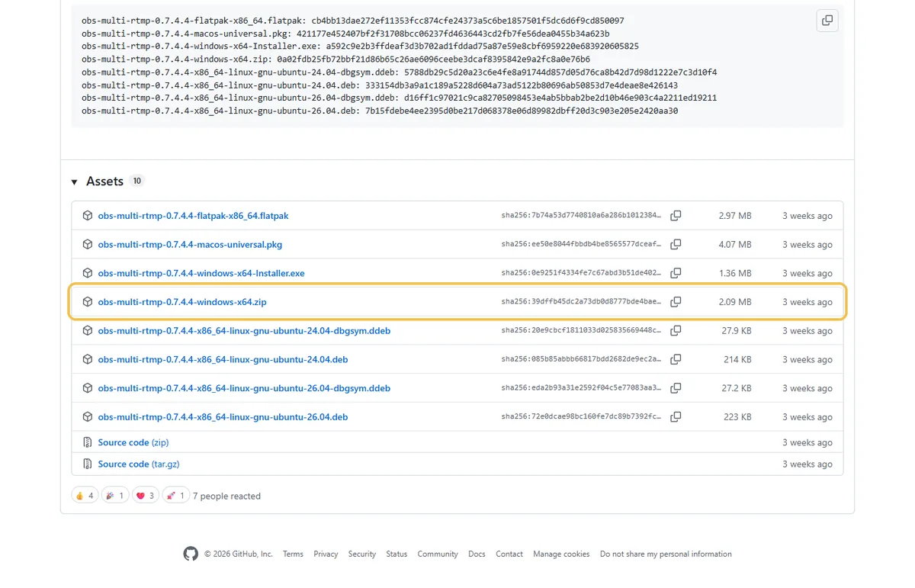Download the ubuntu-26.04.deb package
Screen dimensions: 915x588
point(223,417)
